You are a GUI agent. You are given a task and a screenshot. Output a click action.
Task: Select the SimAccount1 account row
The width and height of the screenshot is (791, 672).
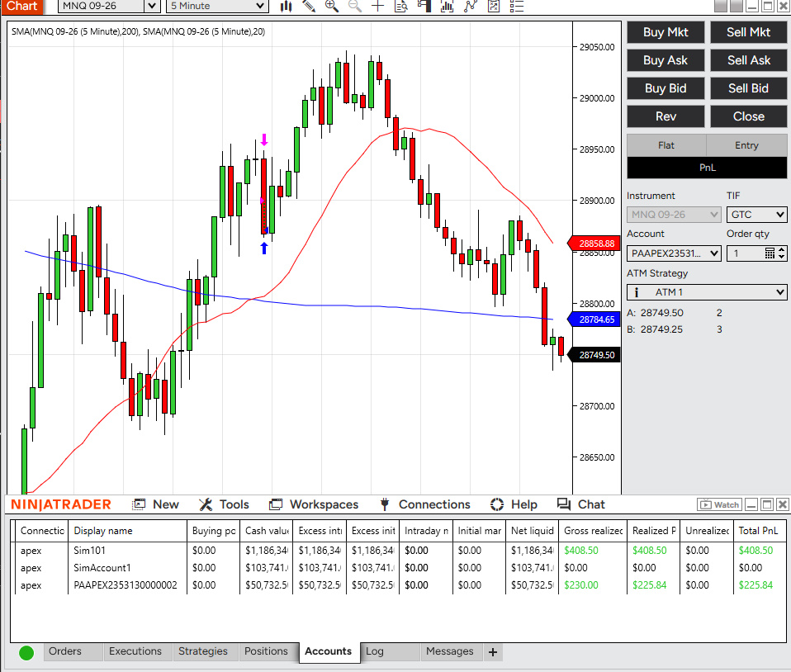[x=399, y=568]
